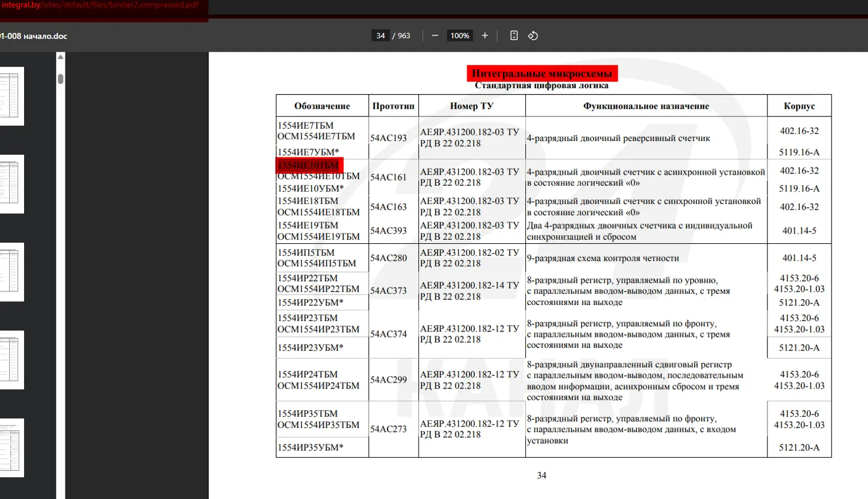This screenshot has width=868, height=499.
Task: Click the integral.by URL in address bar
Action: coord(100,5)
